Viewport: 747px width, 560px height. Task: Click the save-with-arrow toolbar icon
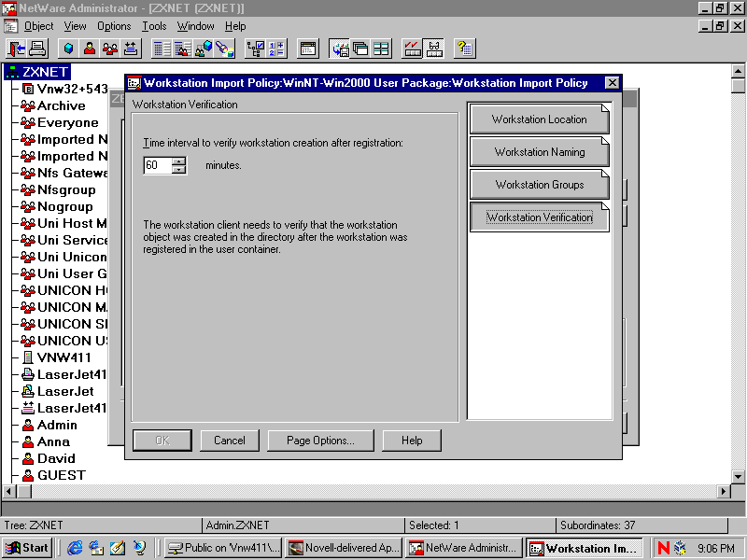pos(340,49)
